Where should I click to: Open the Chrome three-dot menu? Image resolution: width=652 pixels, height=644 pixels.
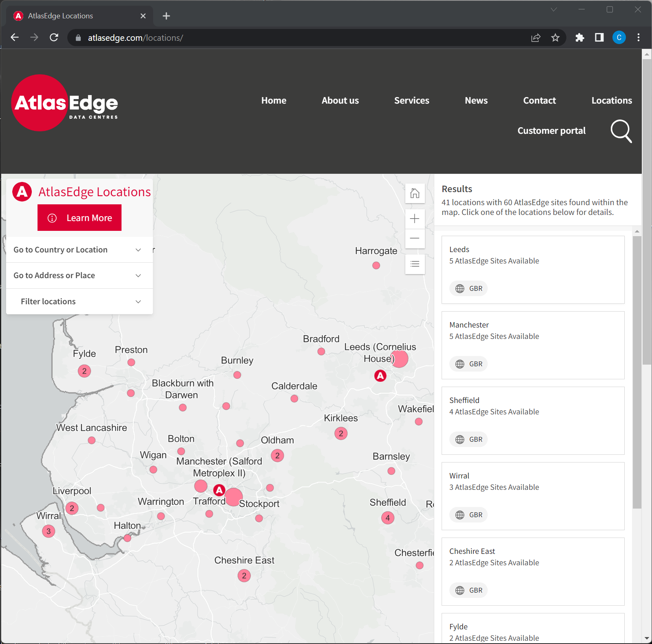click(639, 38)
